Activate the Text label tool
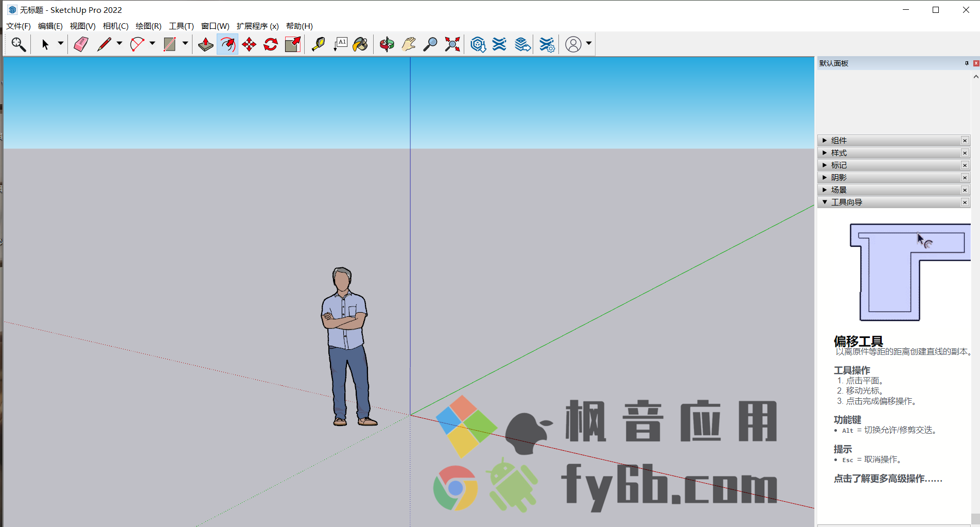 click(340, 44)
